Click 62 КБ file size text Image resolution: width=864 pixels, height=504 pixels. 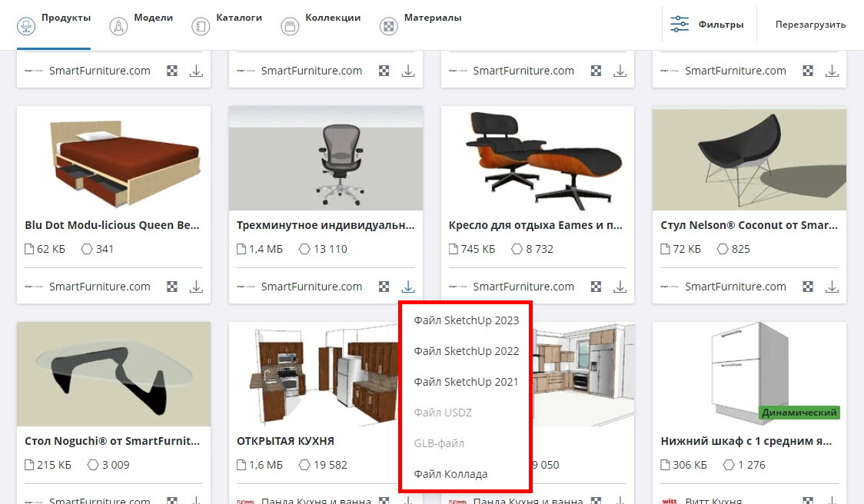(x=51, y=249)
